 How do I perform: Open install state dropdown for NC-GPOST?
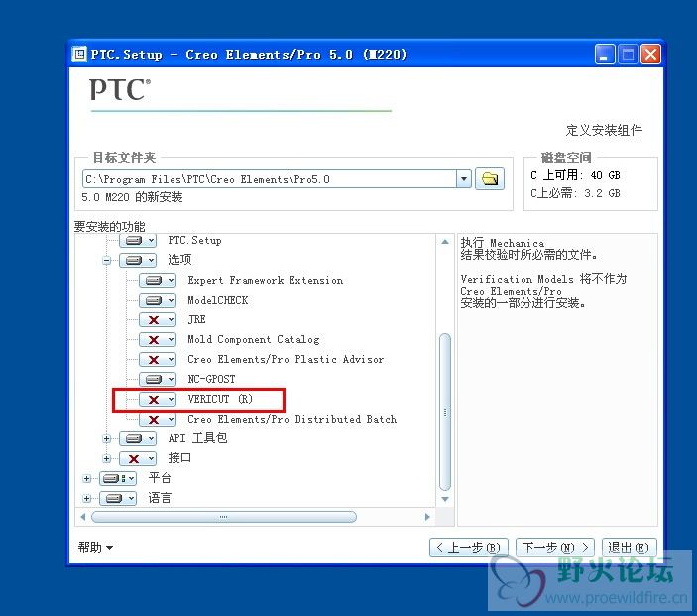point(158,379)
